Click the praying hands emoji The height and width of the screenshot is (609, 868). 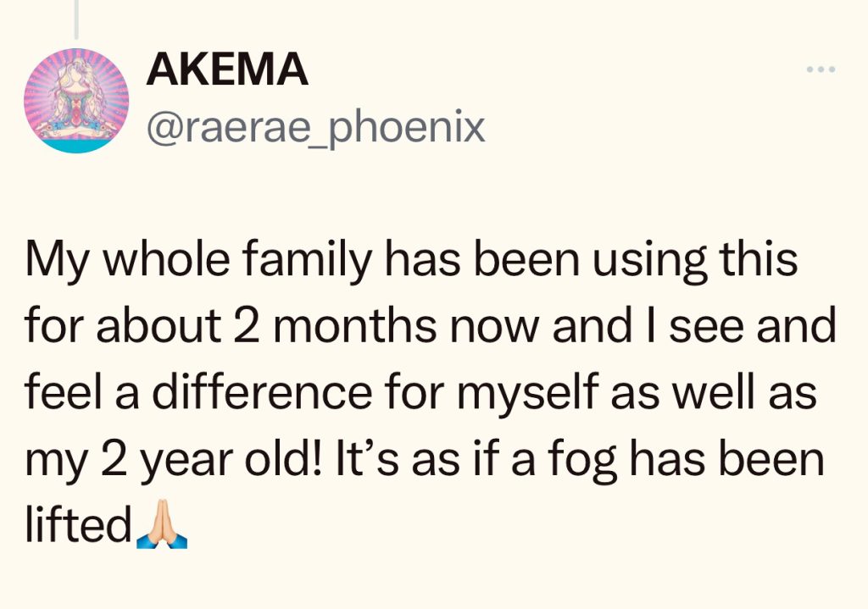click(x=161, y=528)
